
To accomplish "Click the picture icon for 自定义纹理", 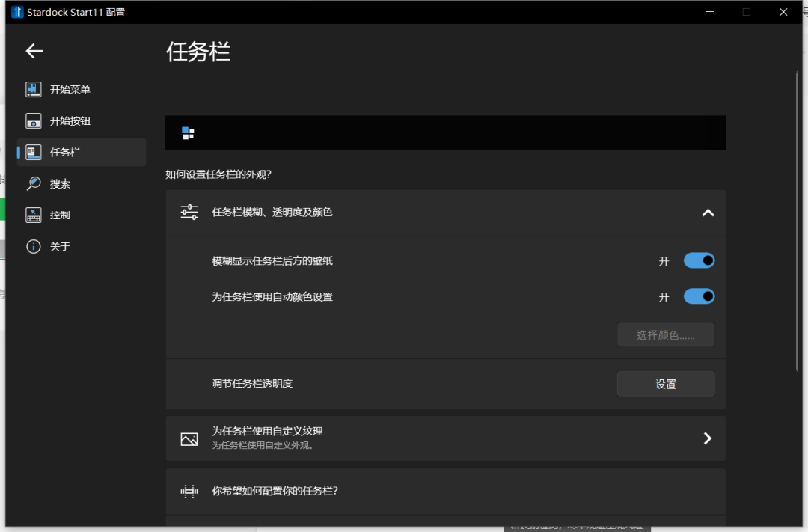I will pos(189,438).
